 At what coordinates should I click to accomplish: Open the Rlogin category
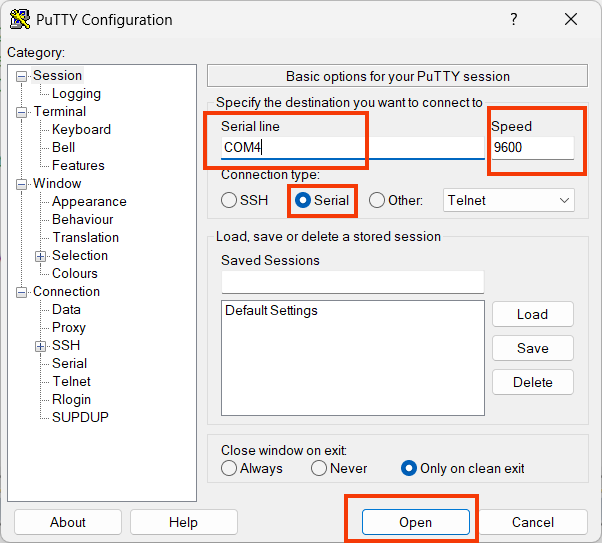pos(71,399)
